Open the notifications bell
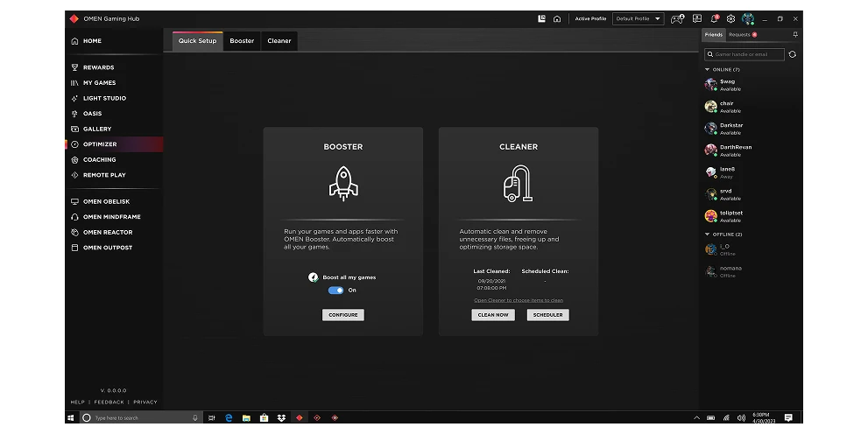The width and height of the screenshot is (868, 434). [714, 18]
